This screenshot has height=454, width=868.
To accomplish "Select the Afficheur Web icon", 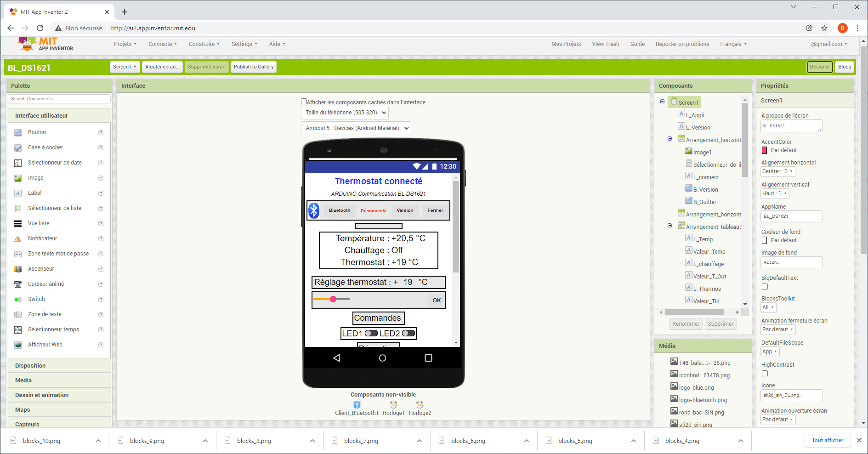I will click(x=18, y=345).
